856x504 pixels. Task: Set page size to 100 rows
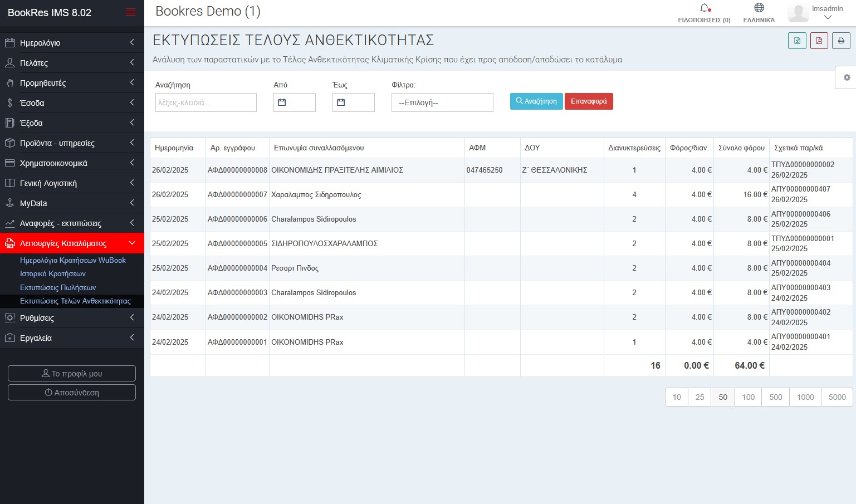click(x=748, y=397)
